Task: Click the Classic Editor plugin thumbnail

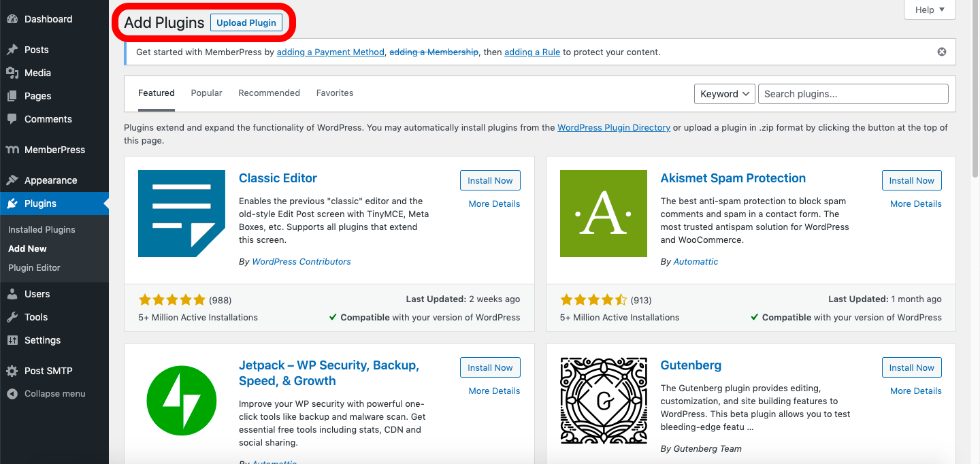Action: click(182, 214)
